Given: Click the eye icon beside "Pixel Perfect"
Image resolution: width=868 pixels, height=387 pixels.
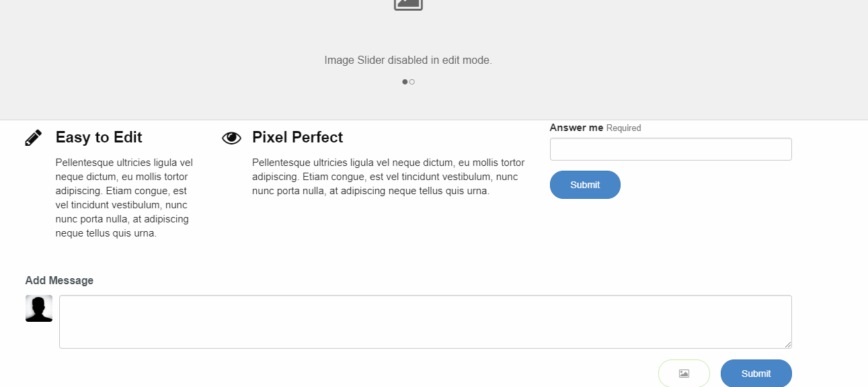Looking at the screenshot, I should click(231, 136).
